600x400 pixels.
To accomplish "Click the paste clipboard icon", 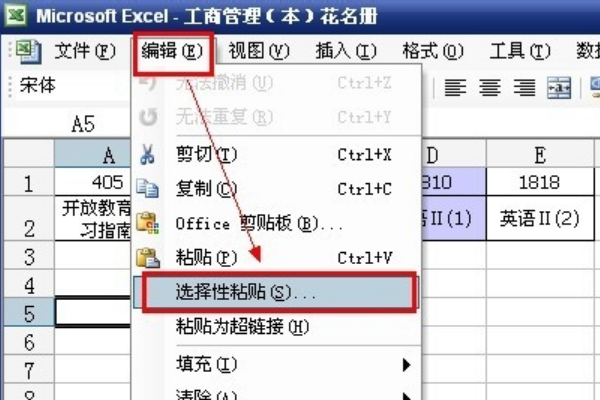I will (148, 257).
